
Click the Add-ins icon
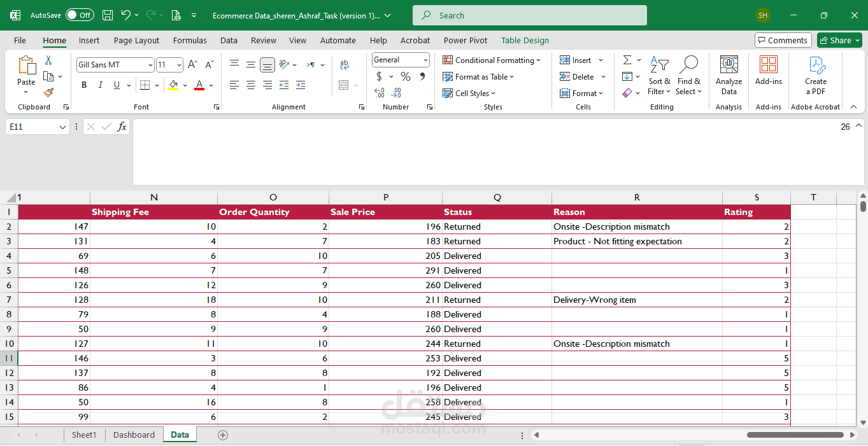tap(769, 70)
